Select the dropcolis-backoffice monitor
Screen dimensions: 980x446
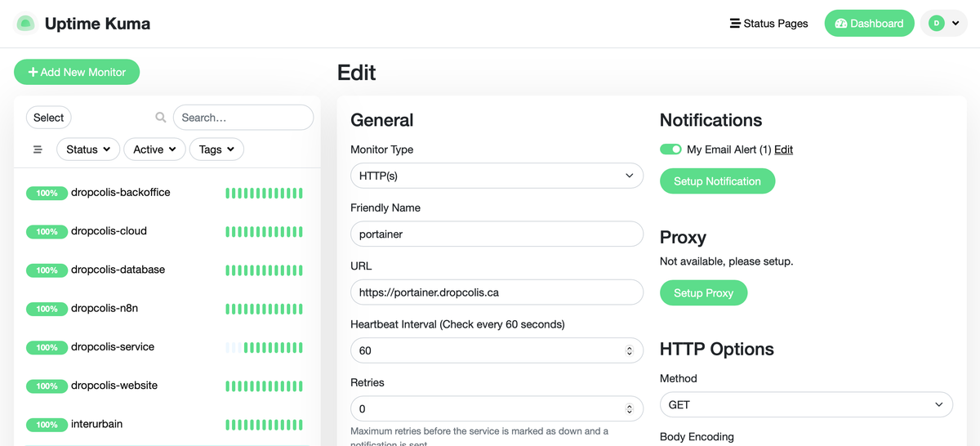point(167,193)
